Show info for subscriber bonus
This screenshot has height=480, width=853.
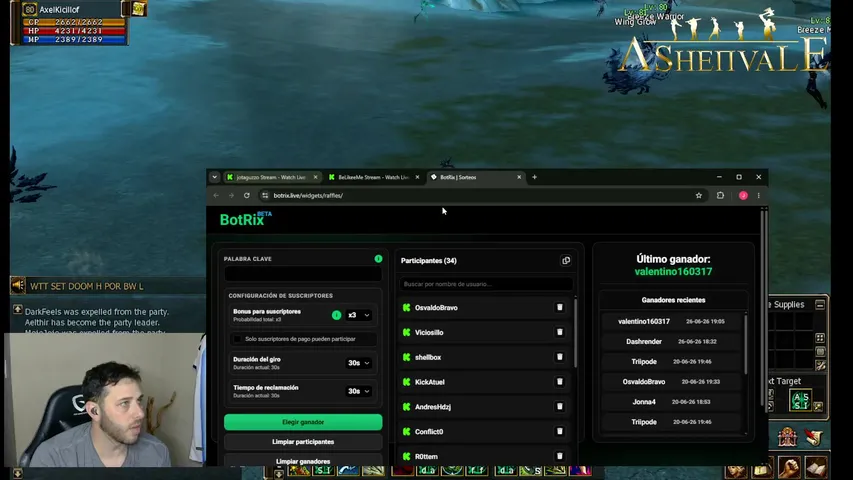[x=336, y=315]
